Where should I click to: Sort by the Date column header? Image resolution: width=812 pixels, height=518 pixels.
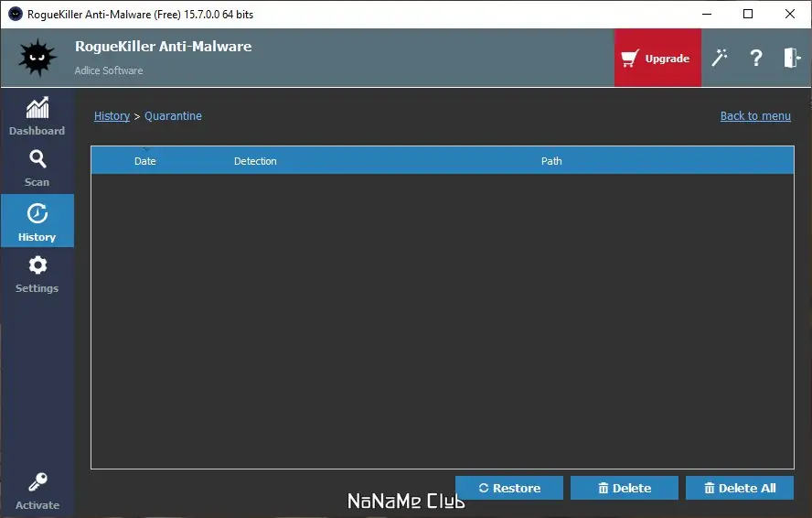145,161
